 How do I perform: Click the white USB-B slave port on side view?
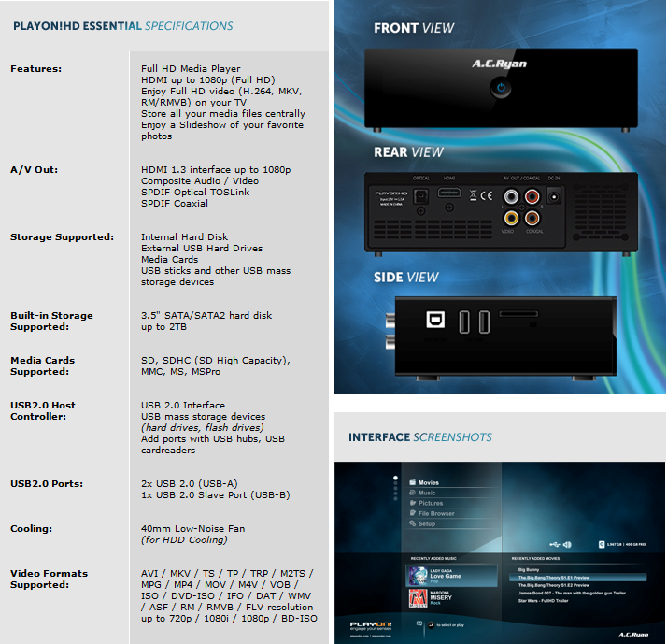coord(435,320)
